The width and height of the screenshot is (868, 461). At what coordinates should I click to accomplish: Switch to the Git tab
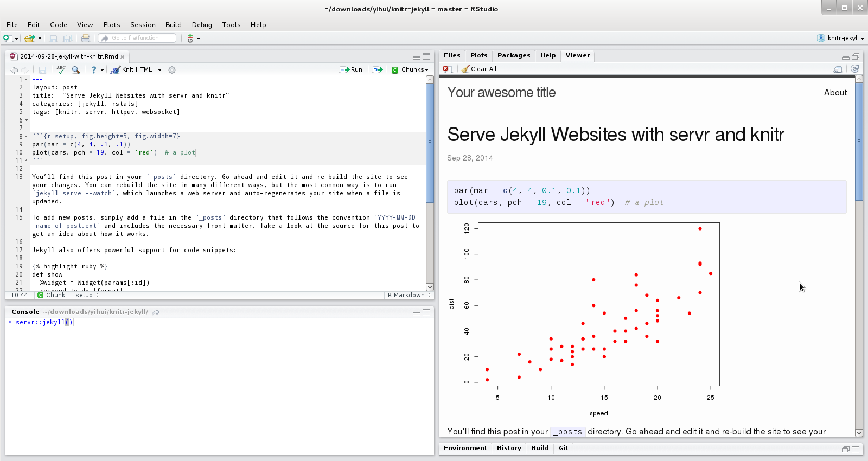564,448
